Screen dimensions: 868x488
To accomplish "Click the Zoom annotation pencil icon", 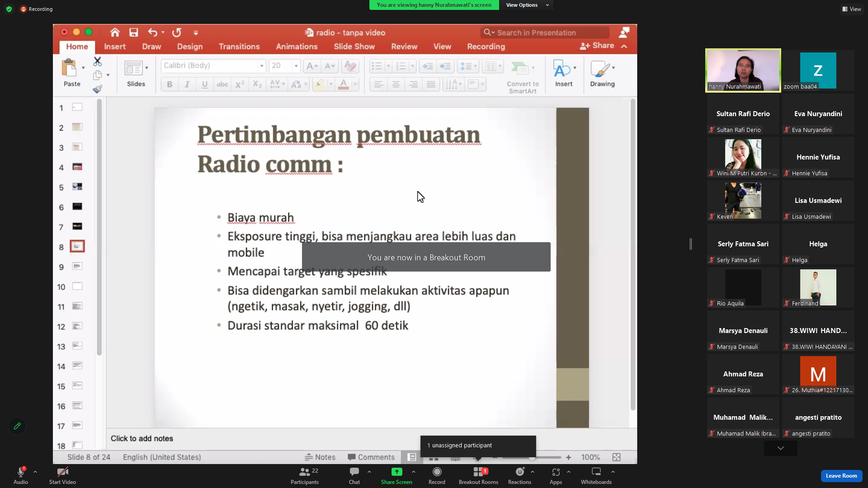I will (x=17, y=426).
